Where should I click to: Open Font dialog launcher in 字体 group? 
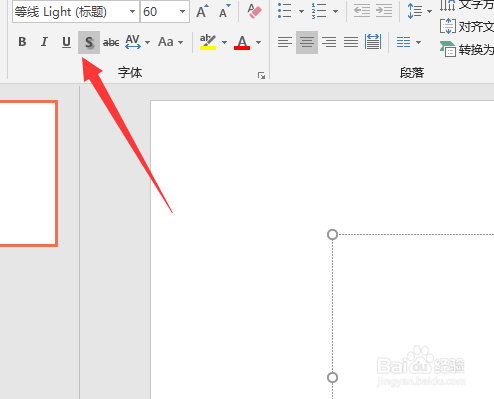click(x=261, y=76)
